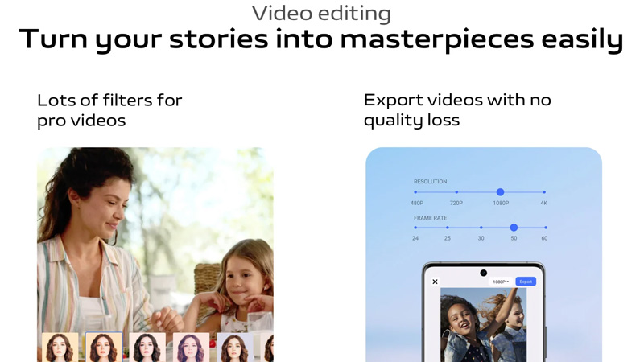Pick the fourth pink-tinted filter thumbnail
The height and width of the screenshot is (362, 644).
(191, 348)
